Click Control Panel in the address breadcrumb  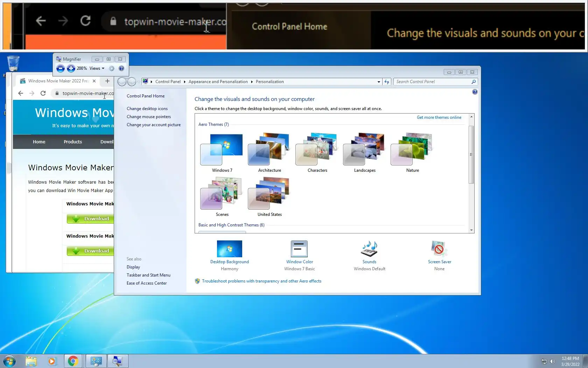(168, 82)
